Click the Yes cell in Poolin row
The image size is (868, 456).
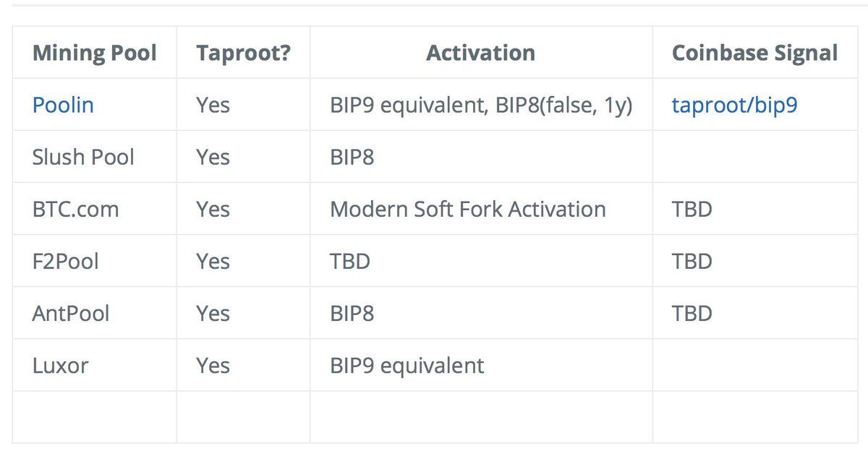click(x=243, y=105)
